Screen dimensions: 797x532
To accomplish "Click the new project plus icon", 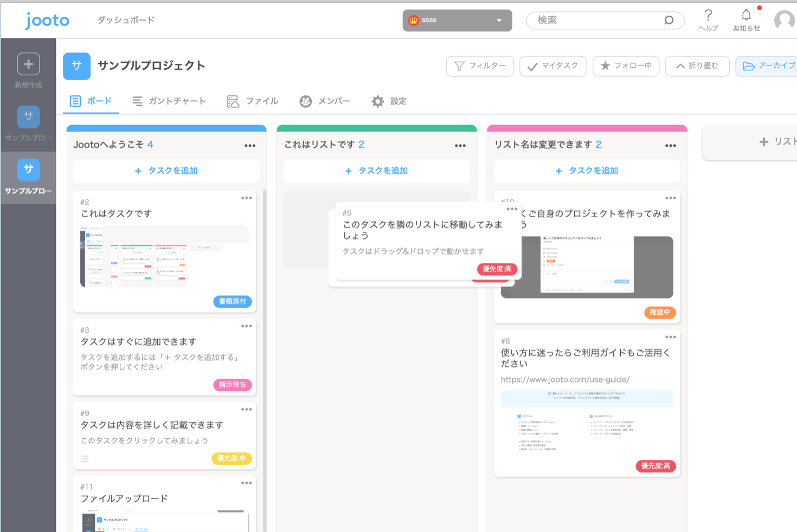I will pos(28,64).
